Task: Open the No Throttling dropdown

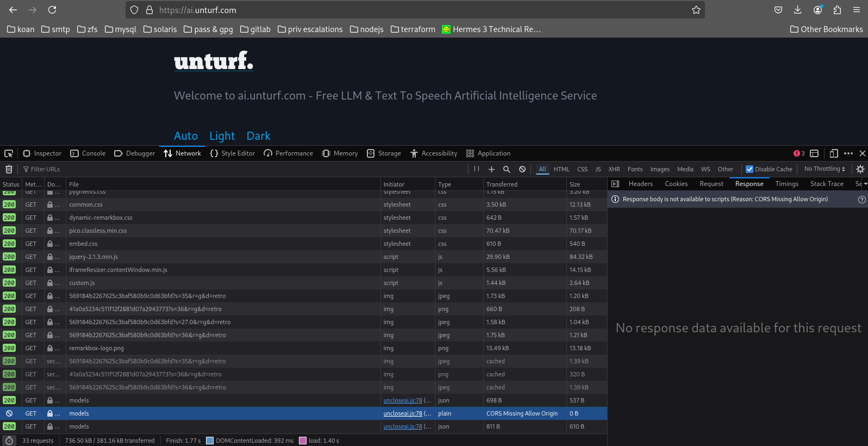Action: [825, 169]
